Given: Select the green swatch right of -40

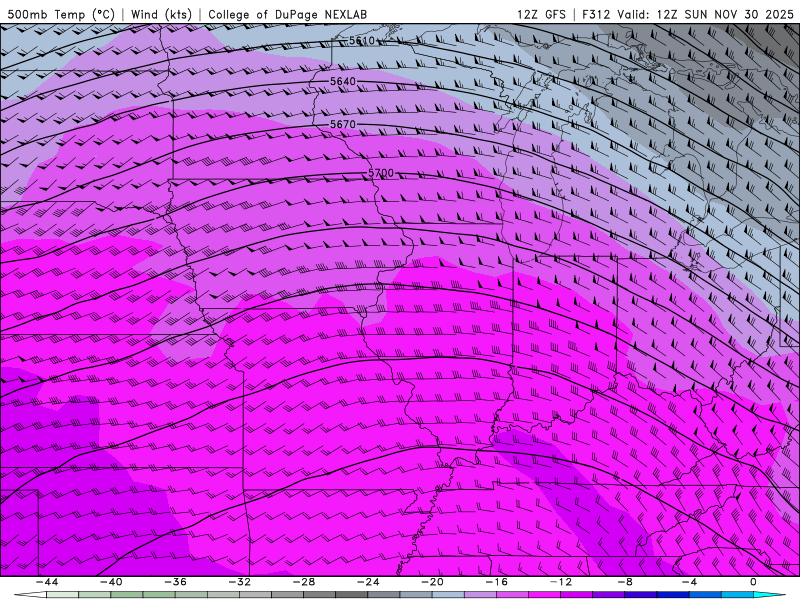Looking at the screenshot, I should pos(127,595).
